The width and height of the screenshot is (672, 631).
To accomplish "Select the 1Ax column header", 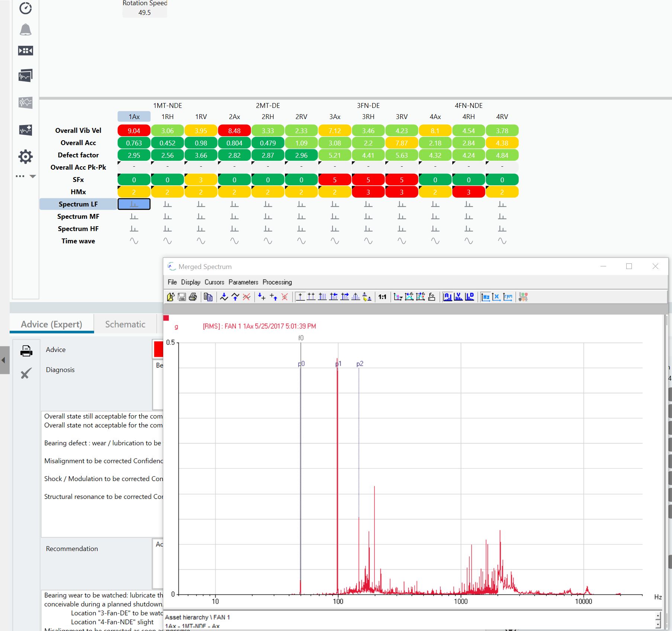I will coord(134,117).
